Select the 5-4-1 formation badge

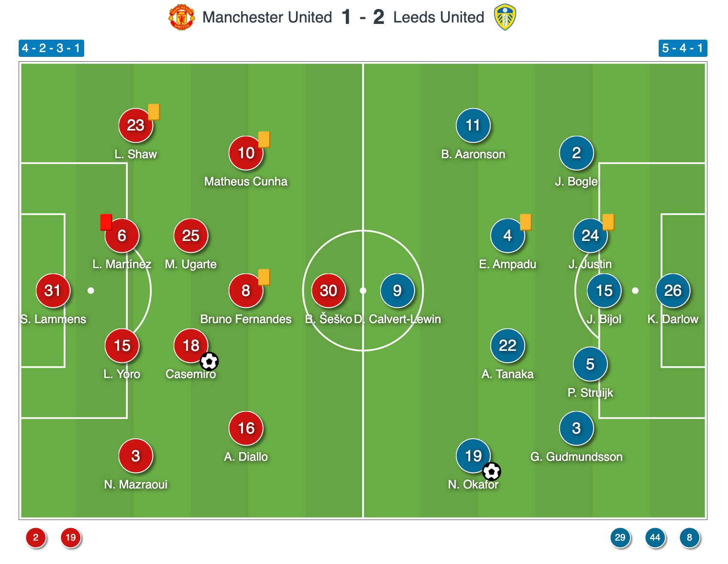683,48
